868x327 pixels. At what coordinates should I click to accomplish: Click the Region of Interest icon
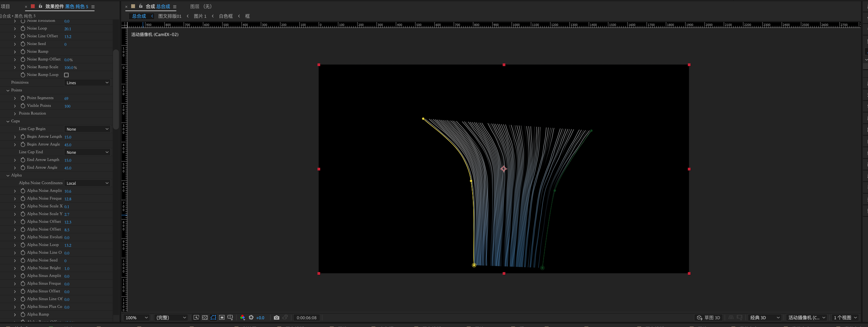coord(222,318)
